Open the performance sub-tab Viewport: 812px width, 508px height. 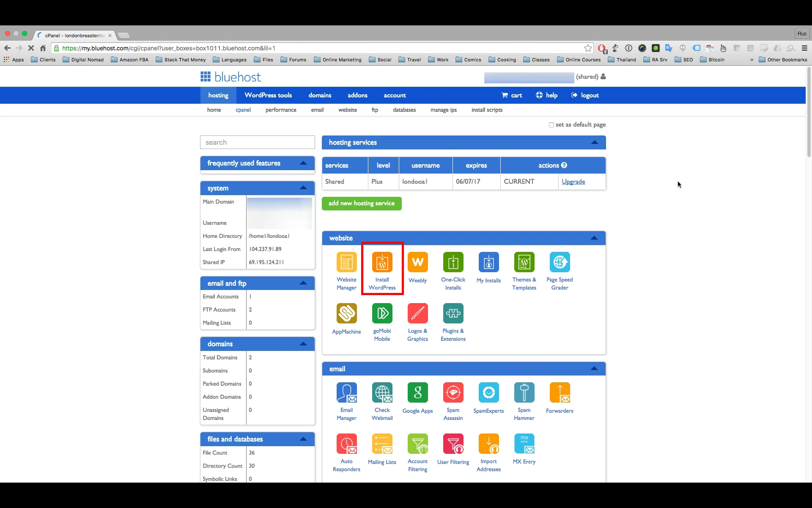(x=281, y=110)
